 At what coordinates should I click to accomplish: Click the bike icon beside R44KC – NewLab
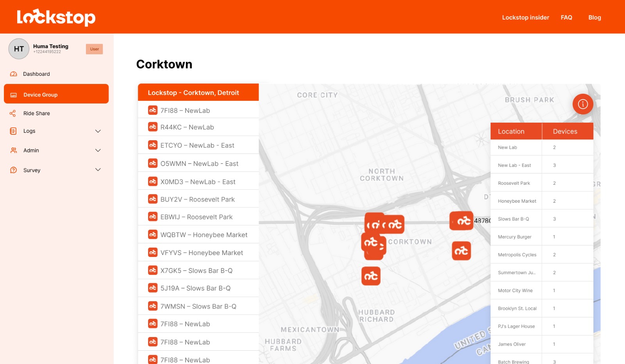click(153, 127)
